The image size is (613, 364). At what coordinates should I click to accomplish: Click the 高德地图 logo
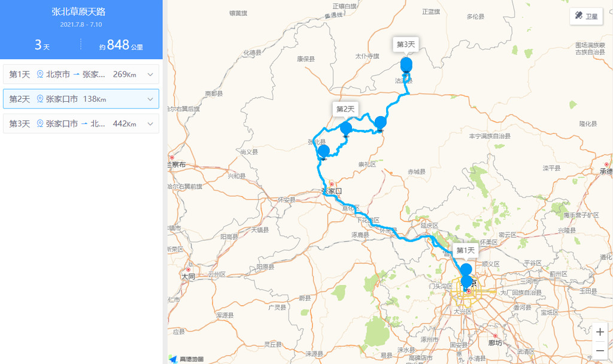coord(187,359)
